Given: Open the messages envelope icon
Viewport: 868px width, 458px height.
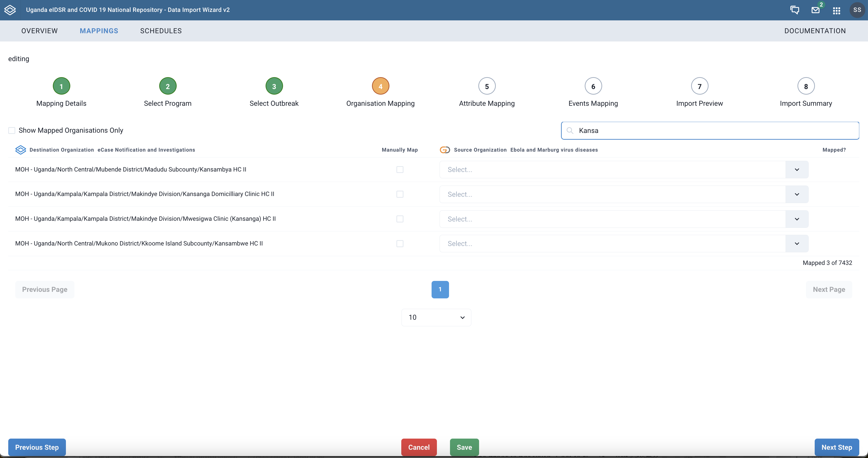Looking at the screenshot, I should tap(815, 10).
